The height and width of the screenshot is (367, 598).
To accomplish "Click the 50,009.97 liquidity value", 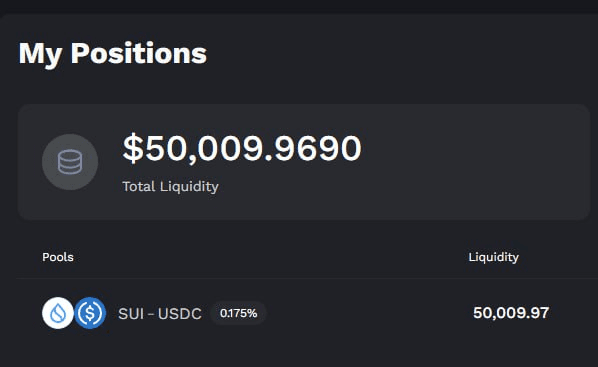I will coord(511,313).
